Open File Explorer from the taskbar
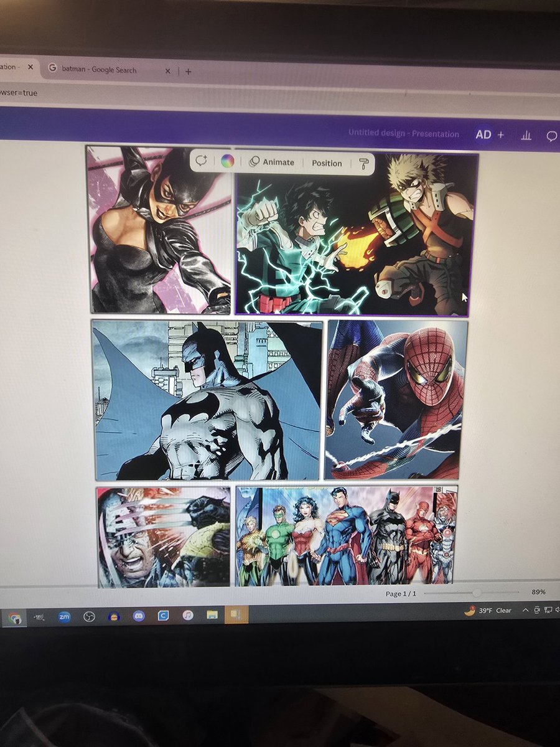Screen dimensions: 560x747 (212, 615)
